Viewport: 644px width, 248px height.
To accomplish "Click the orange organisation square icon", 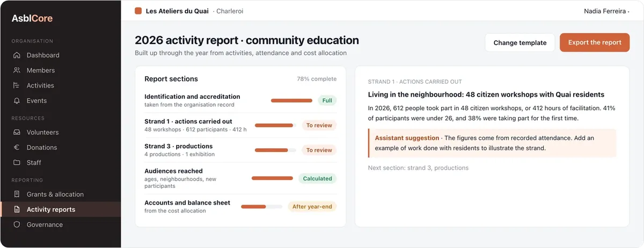I will 138,11.
